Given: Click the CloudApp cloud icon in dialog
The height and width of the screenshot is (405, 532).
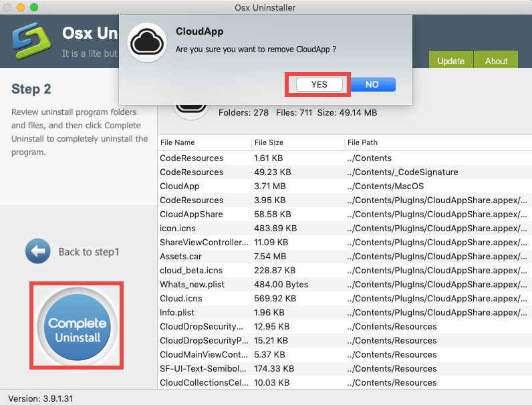Looking at the screenshot, I should pyautogui.click(x=147, y=42).
